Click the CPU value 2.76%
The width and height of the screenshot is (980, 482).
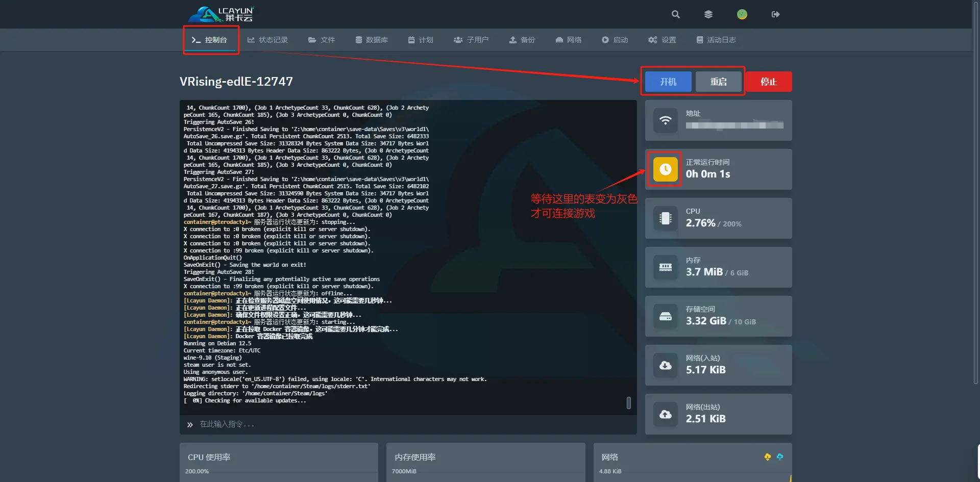tap(700, 223)
